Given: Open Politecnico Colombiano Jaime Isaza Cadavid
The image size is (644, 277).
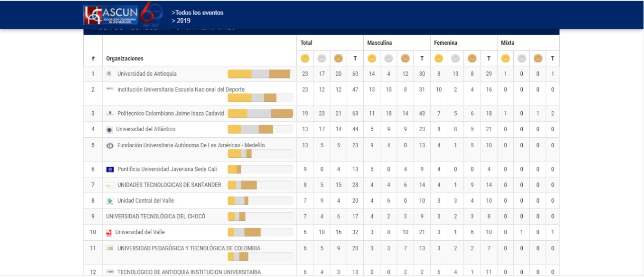Looking at the screenshot, I should click(171, 114).
